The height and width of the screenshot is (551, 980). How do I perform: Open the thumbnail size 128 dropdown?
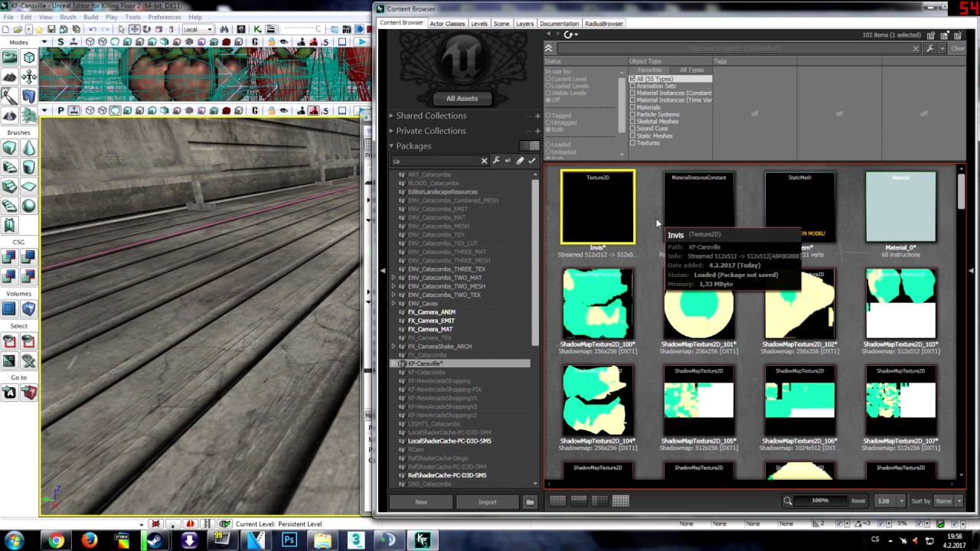pyautogui.click(x=889, y=501)
